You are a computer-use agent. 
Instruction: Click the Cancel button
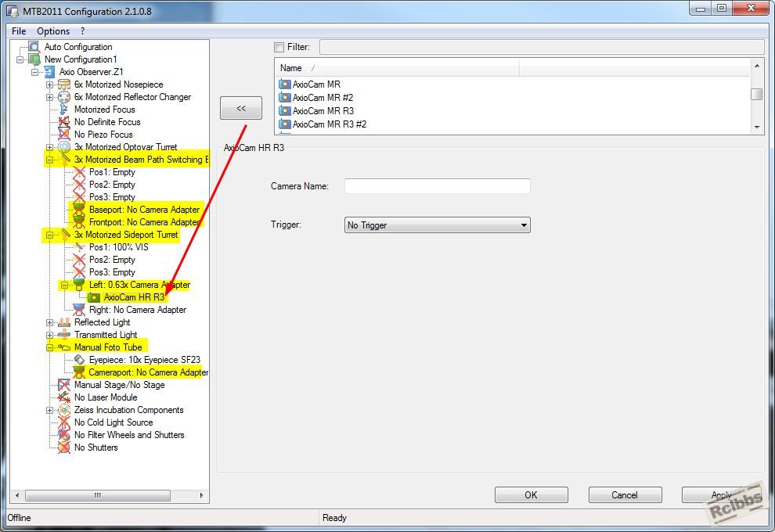tap(625, 495)
